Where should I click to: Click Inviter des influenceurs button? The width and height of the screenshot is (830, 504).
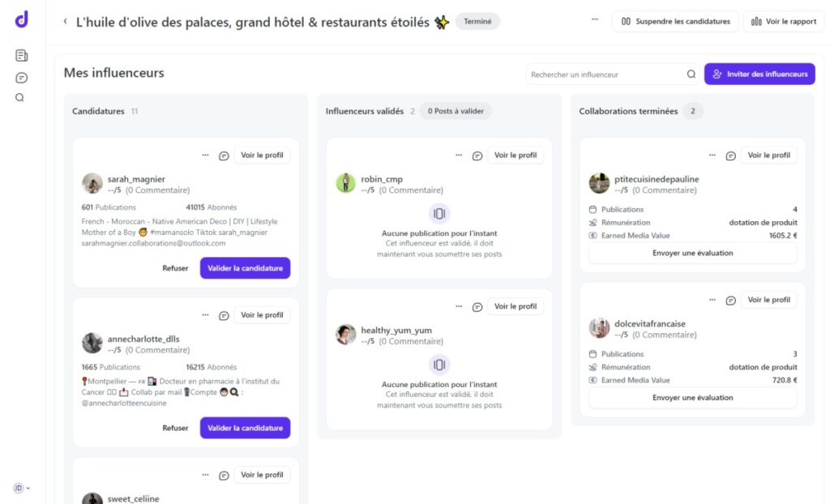759,75
